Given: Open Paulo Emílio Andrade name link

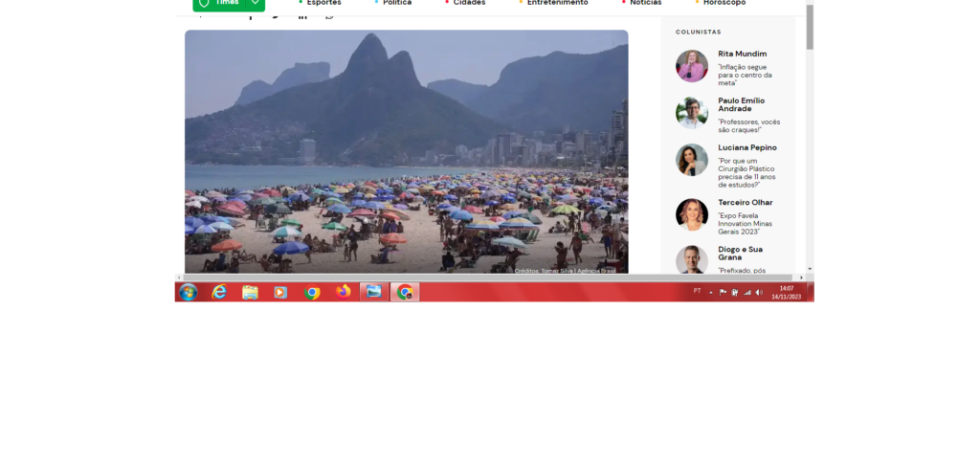Looking at the screenshot, I should (742, 105).
